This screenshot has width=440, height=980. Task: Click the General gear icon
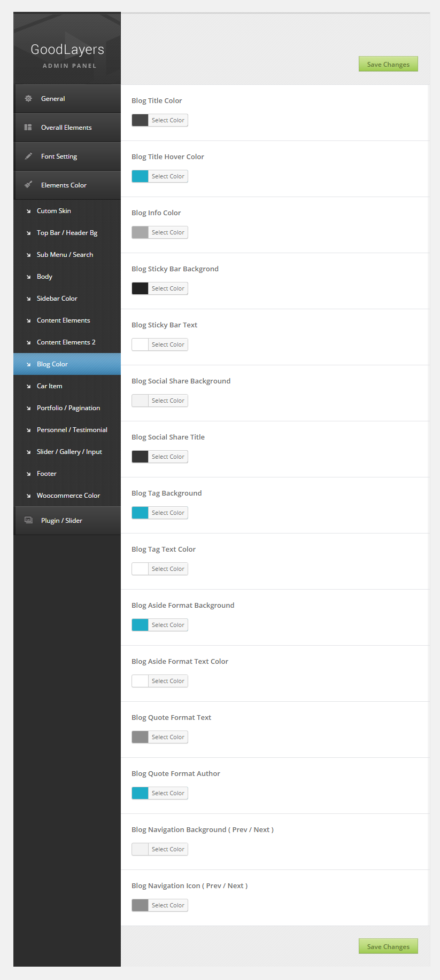tap(28, 99)
